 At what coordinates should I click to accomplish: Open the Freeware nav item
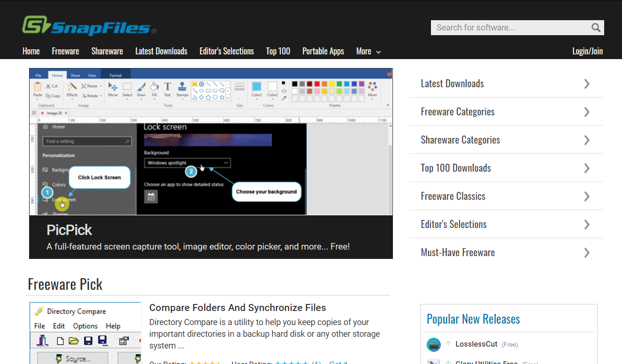pyautogui.click(x=65, y=51)
